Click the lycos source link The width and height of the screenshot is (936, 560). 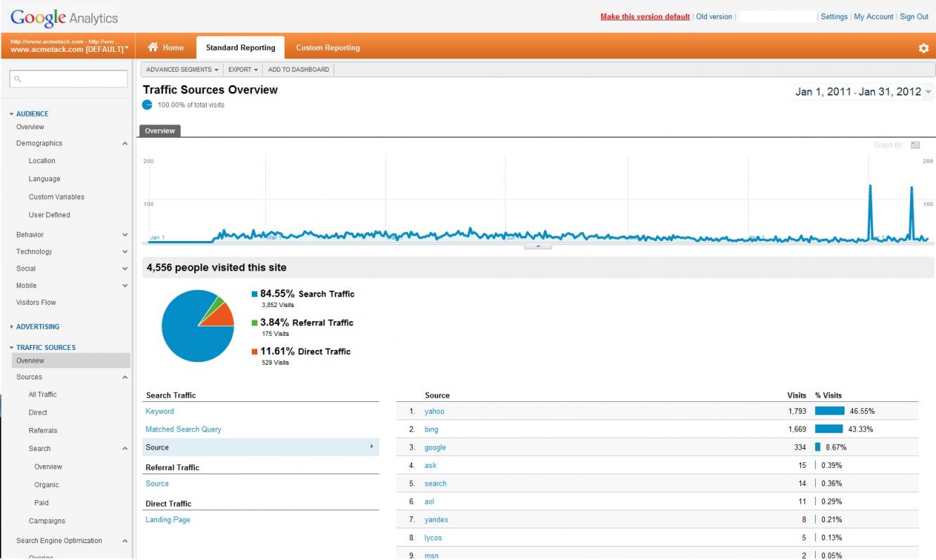tap(433, 538)
